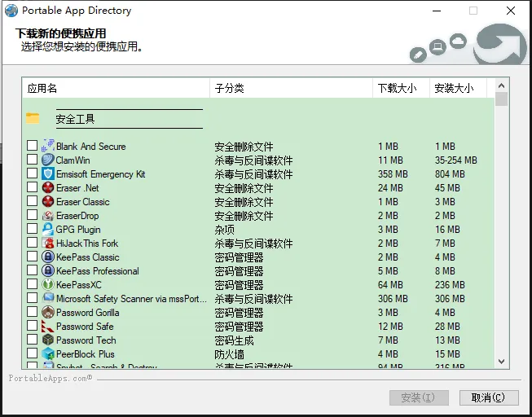This screenshot has height=417, width=532.
Task: Click the ClamWin app icon
Action: pos(48,160)
